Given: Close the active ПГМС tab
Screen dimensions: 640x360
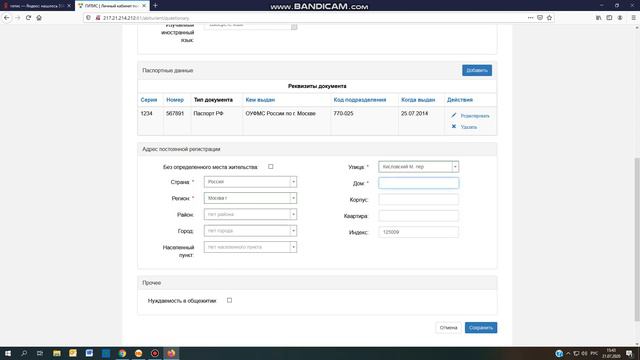Looking at the screenshot, I should pyautogui.click(x=144, y=6).
